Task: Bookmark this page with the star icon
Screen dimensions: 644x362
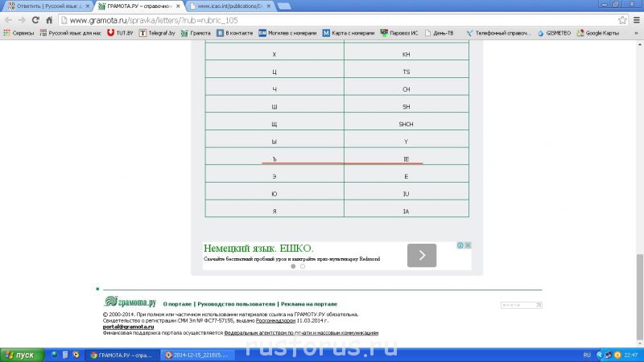Action: tap(622, 20)
